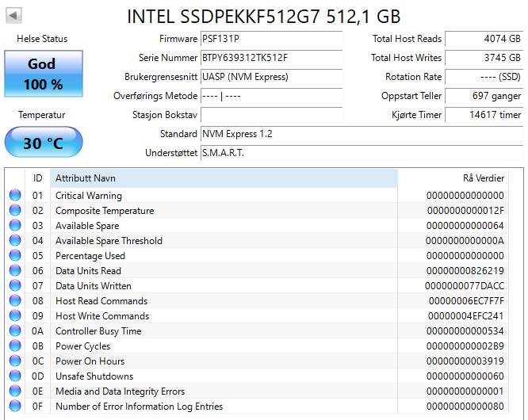This screenshot has height=420, width=528.
Task: Click the God 100 % health status button
Action: (x=43, y=74)
